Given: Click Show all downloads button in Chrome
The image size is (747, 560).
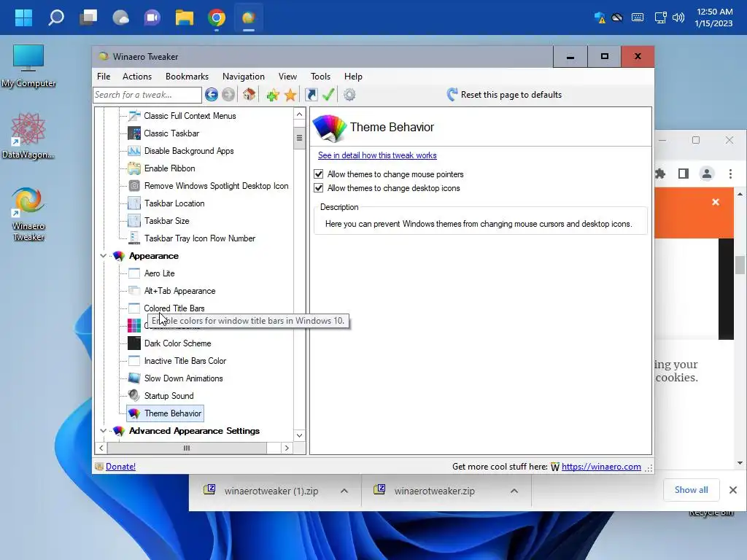Looking at the screenshot, I should (691, 490).
